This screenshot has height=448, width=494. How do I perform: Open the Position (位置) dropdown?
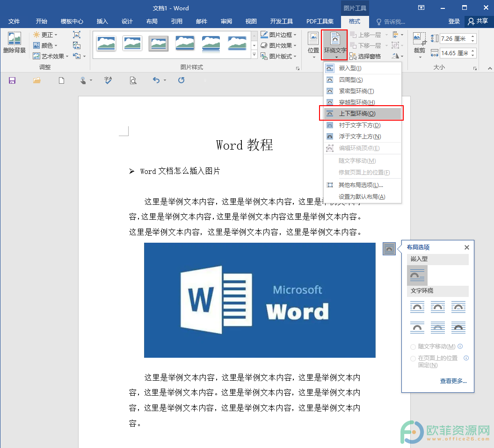click(313, 45)
